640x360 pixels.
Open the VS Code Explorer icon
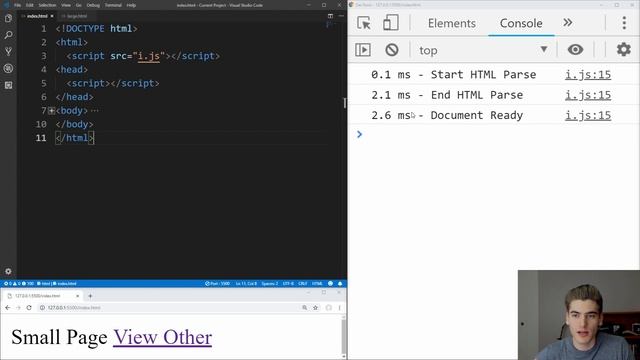(8, 18)
